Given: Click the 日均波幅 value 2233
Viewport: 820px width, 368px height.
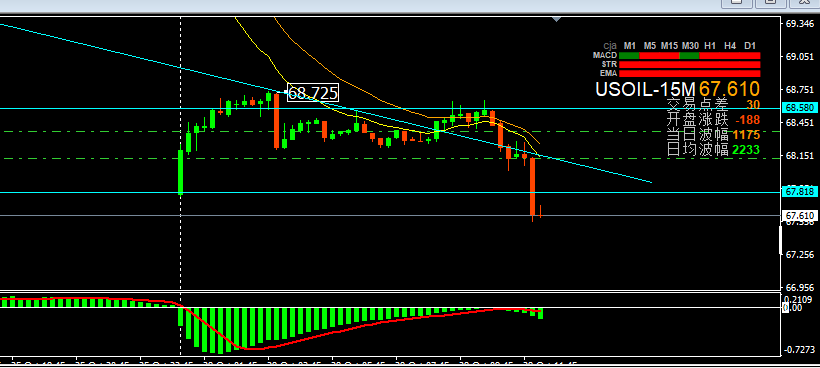Looking at the screenshot, I should pyautogui.click(x=746, y=150).
